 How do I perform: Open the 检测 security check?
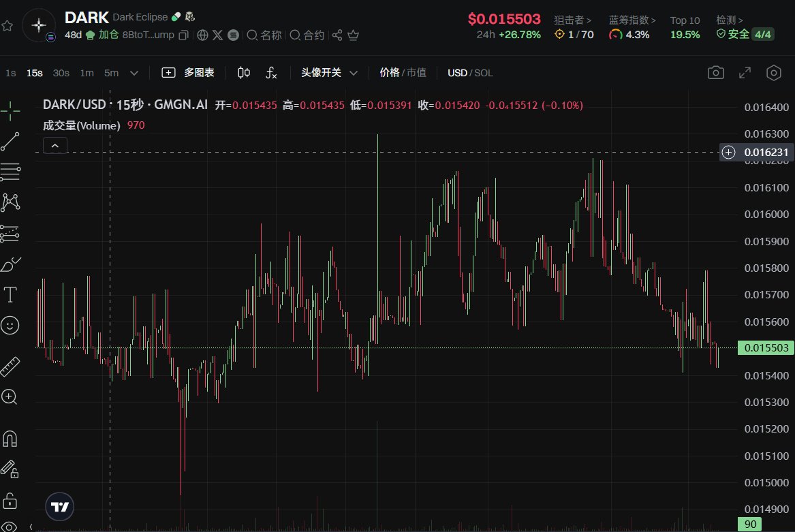[x=729, y=20]
